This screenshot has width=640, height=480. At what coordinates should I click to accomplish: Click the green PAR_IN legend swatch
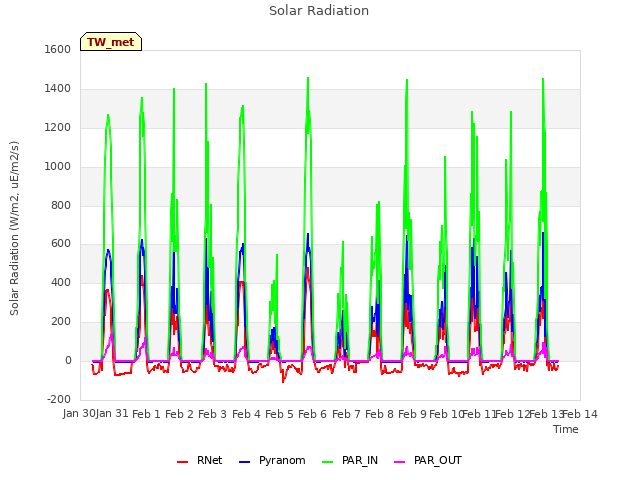(x=328, y=462)
